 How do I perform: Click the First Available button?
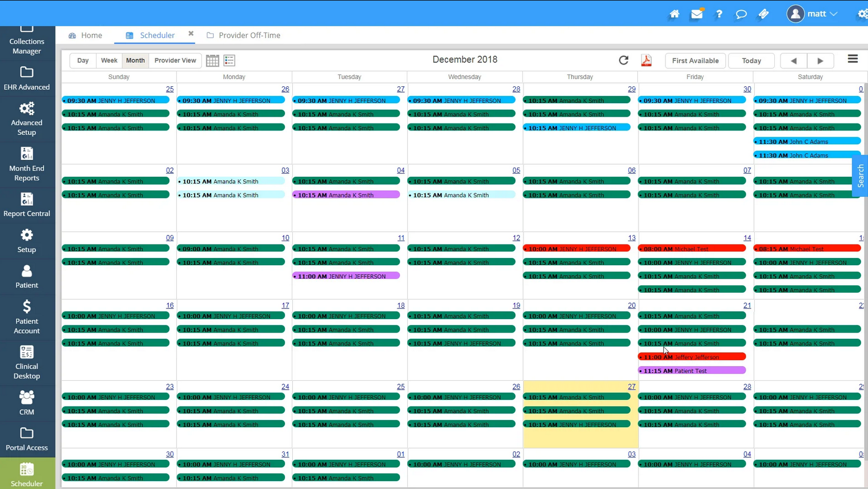coord(695,61)
